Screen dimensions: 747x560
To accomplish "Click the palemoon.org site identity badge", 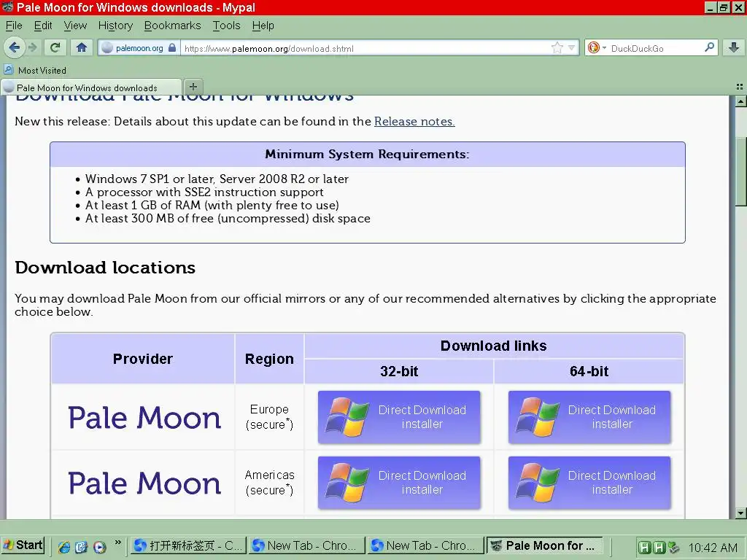I will click(139, 48).
